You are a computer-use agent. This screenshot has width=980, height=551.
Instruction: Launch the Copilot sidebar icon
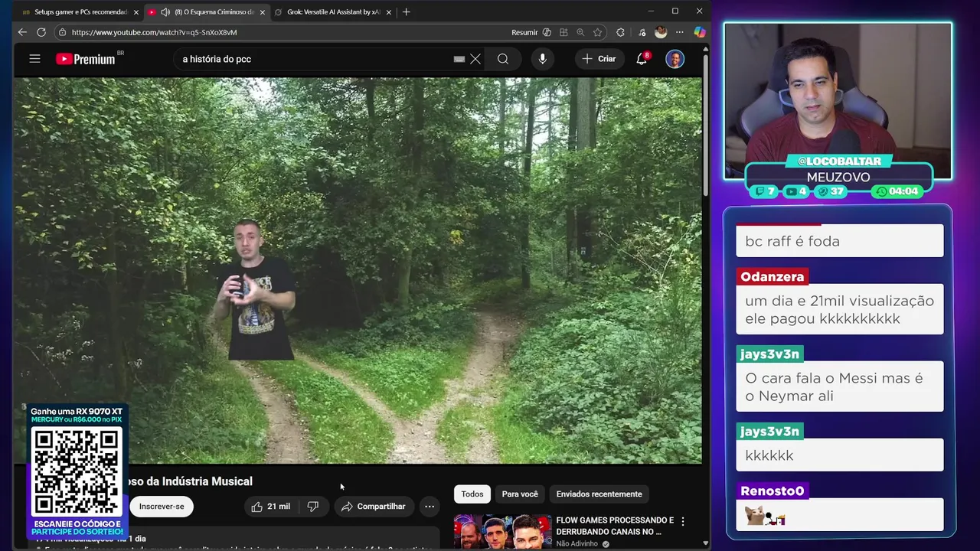[x=699, y=32]
